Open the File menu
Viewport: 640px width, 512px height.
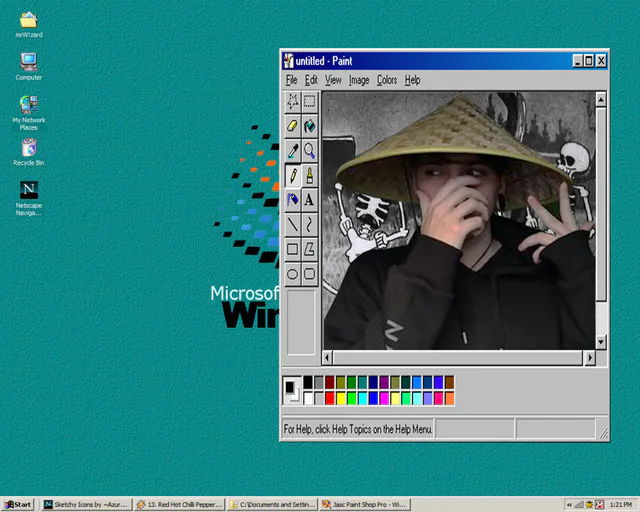pyautogui.click(x=291, y=80)
